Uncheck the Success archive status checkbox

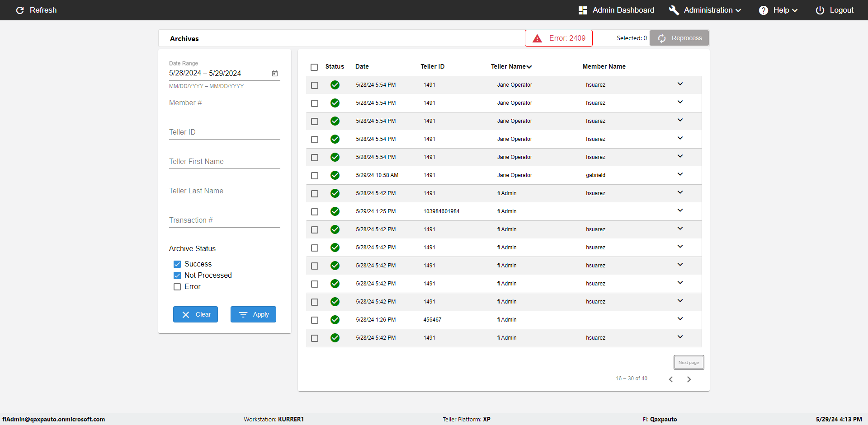[177, 264]
